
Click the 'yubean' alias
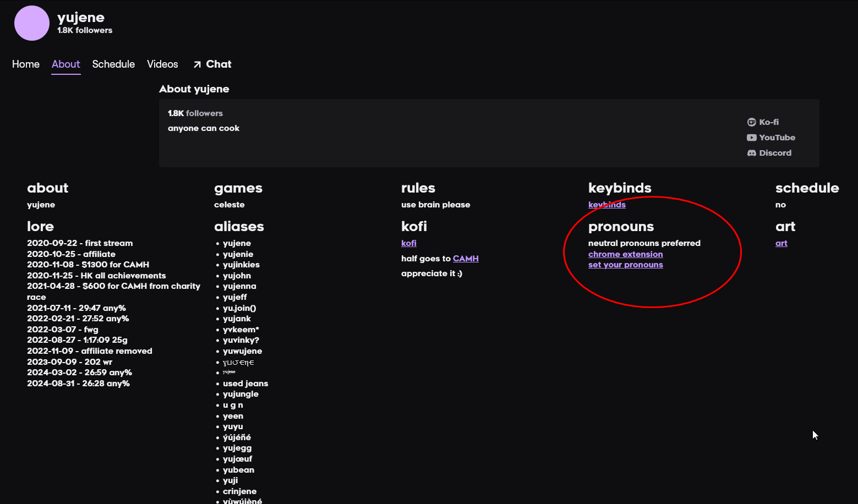[x=238, y=470]
